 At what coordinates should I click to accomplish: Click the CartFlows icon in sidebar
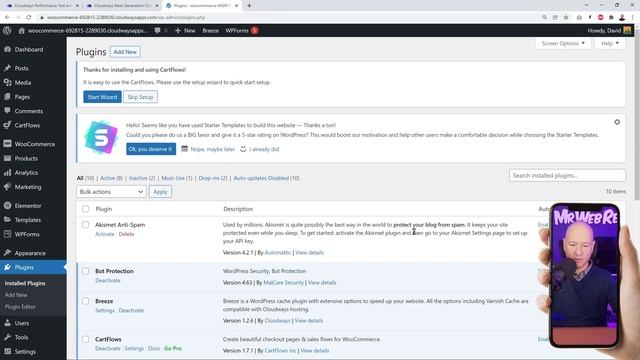7,125
